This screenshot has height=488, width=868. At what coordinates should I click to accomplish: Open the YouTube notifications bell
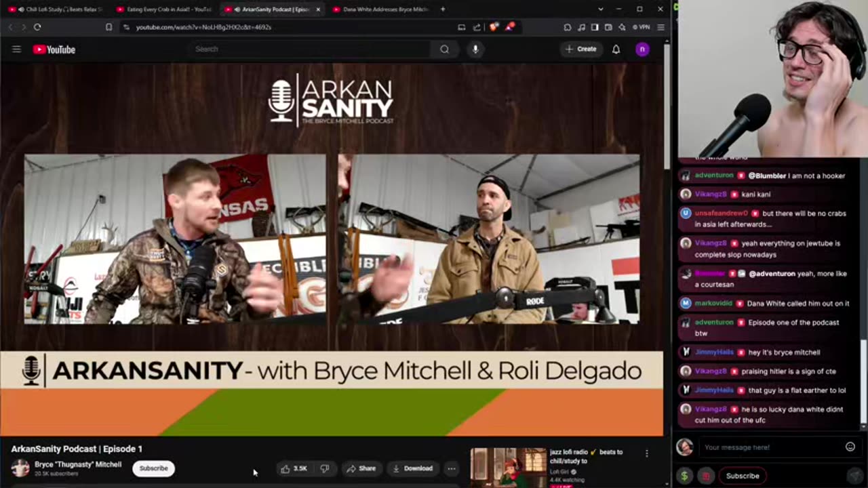click(616, 49)
